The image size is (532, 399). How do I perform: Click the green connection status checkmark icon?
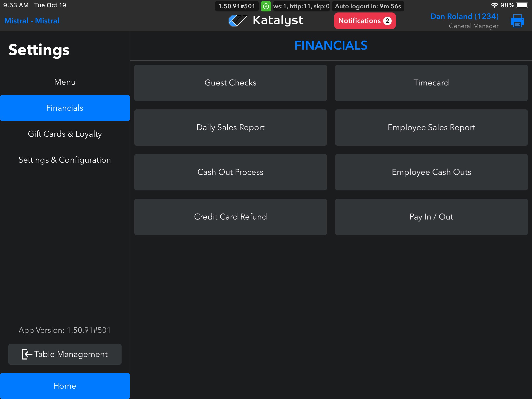pyautogui.click(x=266, y=6)
